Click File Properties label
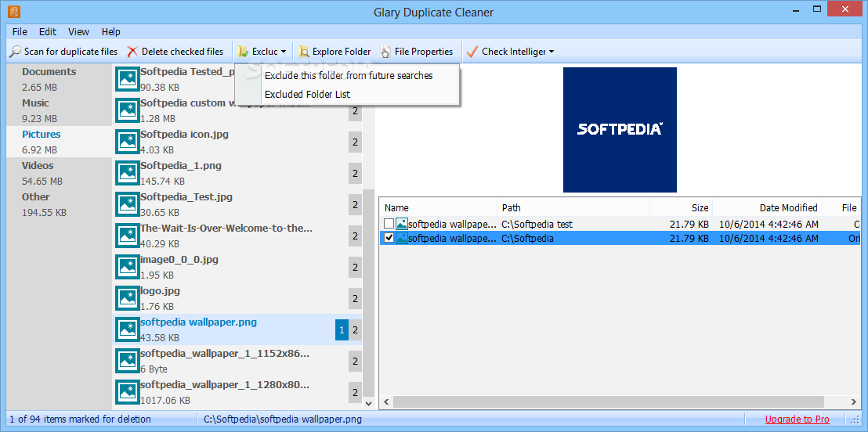 pyautogui.click(x=424, y=52)
